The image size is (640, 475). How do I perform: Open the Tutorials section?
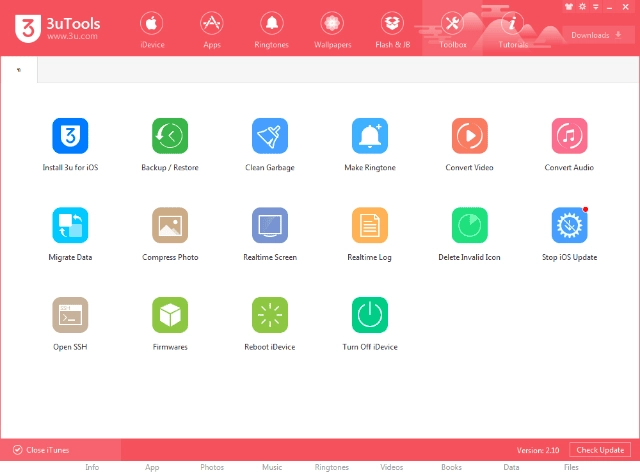coord(513,29)
